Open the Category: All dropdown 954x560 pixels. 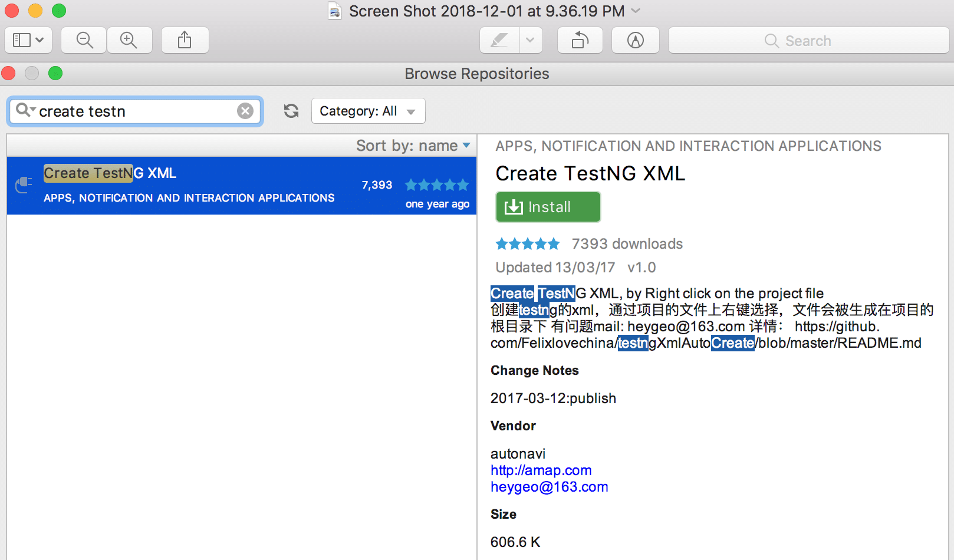[x=368, y=111]
